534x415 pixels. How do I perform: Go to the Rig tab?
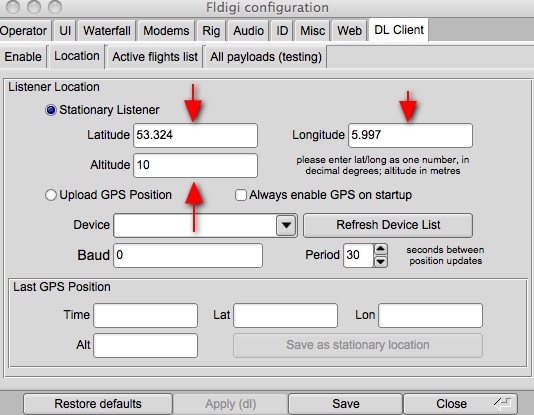click(x=211, y=31)
